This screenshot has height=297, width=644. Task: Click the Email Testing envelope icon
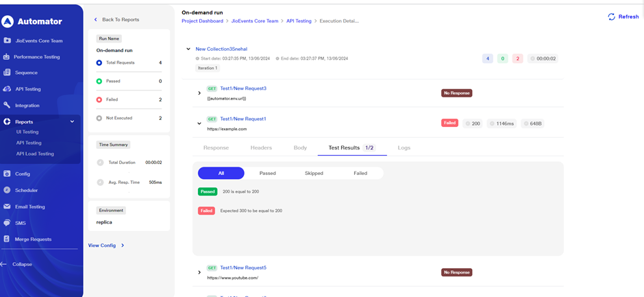(7, 206)
